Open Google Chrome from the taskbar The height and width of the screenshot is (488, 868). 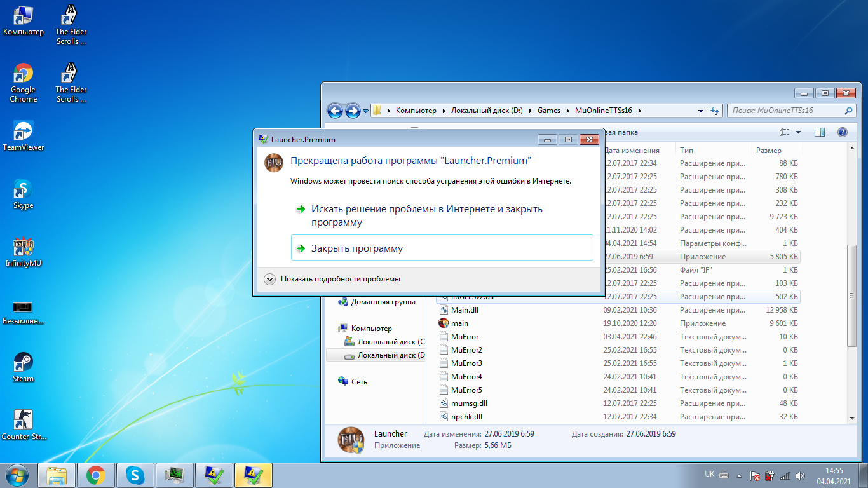[96, 475]
